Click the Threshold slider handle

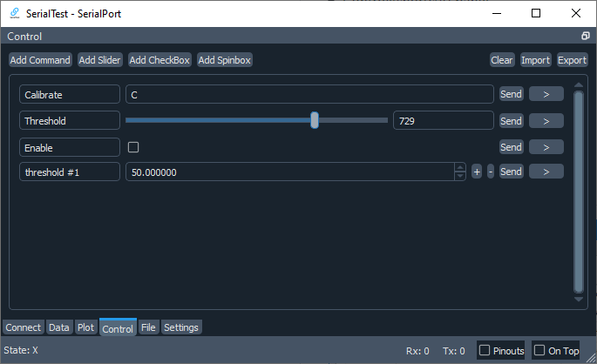point(315,120)
